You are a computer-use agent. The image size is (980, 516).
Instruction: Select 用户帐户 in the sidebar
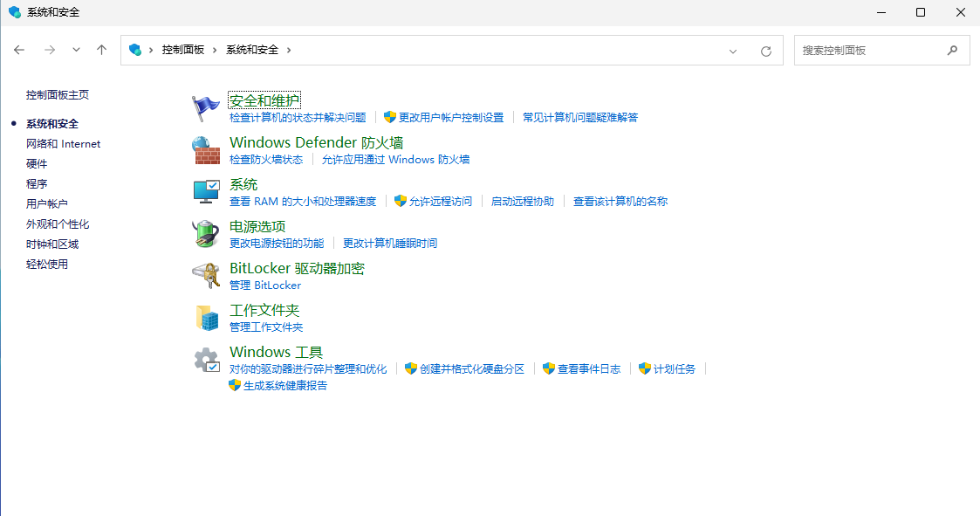[x=47, y=204]
